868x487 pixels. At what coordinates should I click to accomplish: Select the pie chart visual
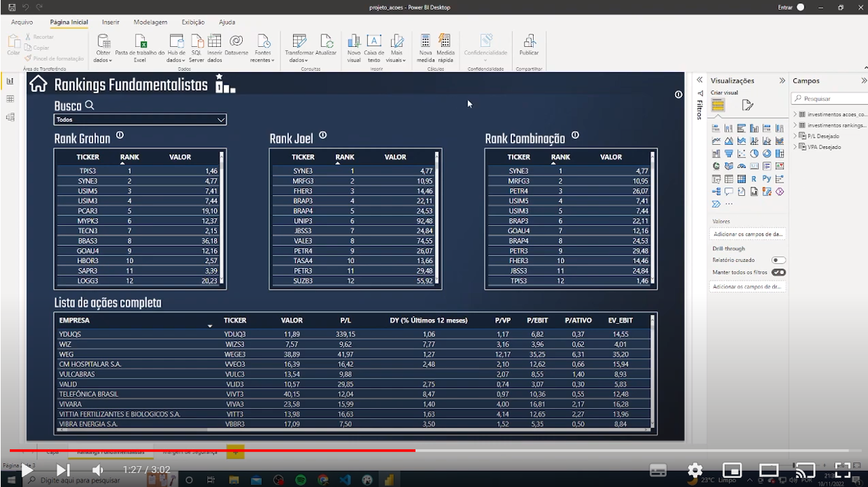pyautogui.click(x=755, y=153)
